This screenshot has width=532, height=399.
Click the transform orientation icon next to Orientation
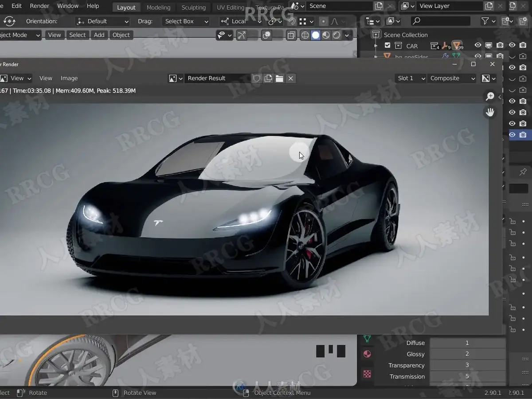coord(9,21)
